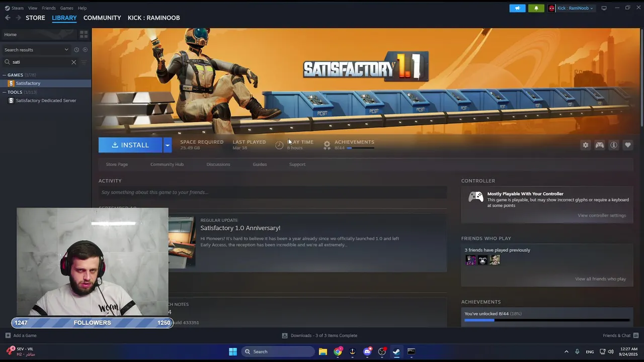Viewport: 644px width, 362px height.
Task: Open the install options dropdown arrow
Action: point(168,145)
